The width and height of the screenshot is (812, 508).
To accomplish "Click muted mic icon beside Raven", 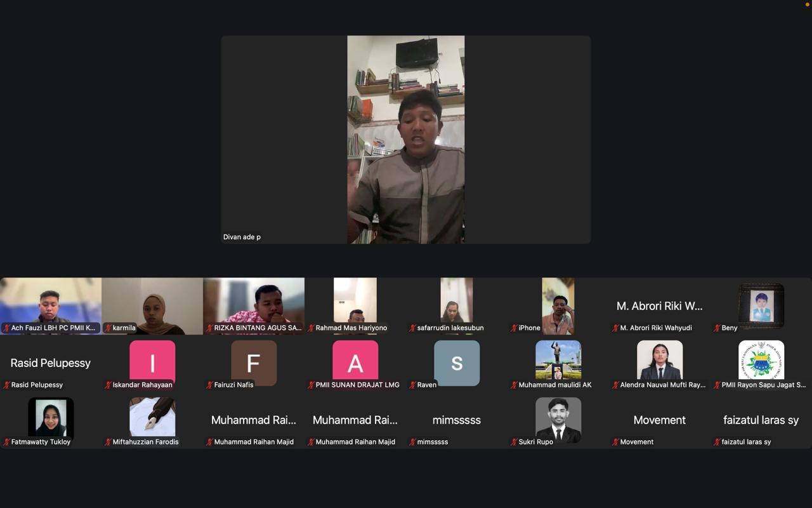I will point(413,385).
